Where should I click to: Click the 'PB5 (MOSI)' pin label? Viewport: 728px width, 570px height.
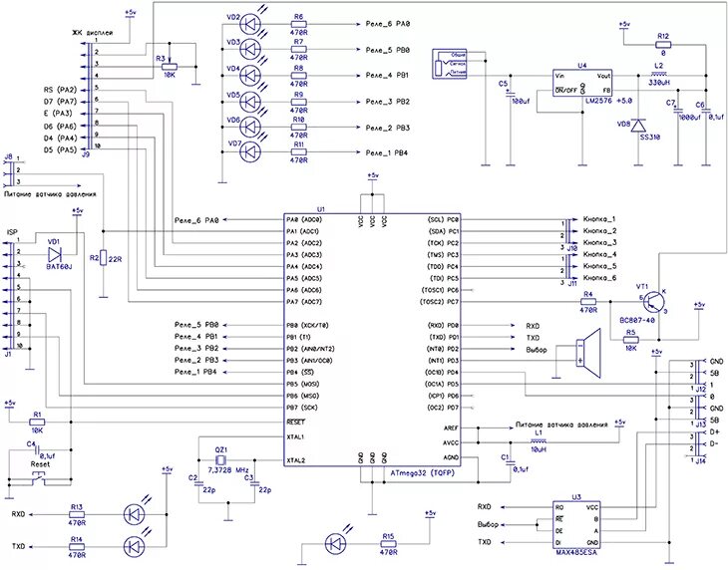pos(303,384)
